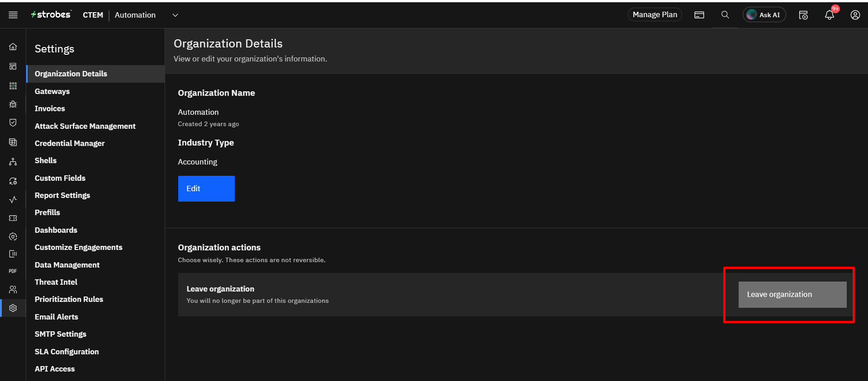The image size is (868, 381).
Task: Open Data Management settings
Action: click(67, 265)
